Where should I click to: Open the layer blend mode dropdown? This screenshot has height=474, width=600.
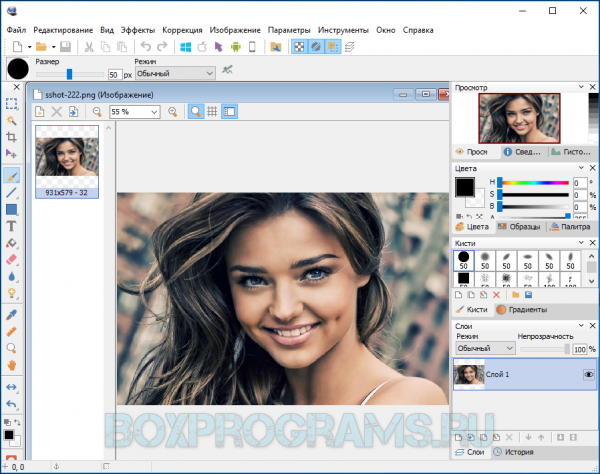click(485, 348)
